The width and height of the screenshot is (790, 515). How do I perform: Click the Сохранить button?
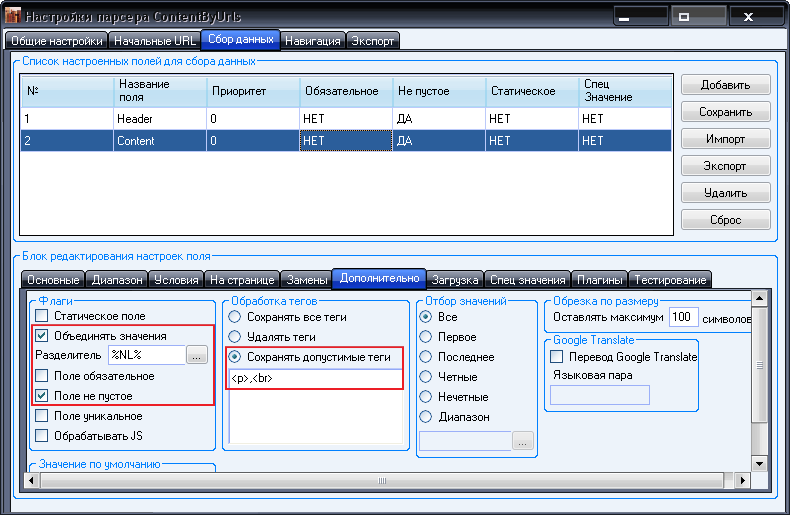pos(726,112)
